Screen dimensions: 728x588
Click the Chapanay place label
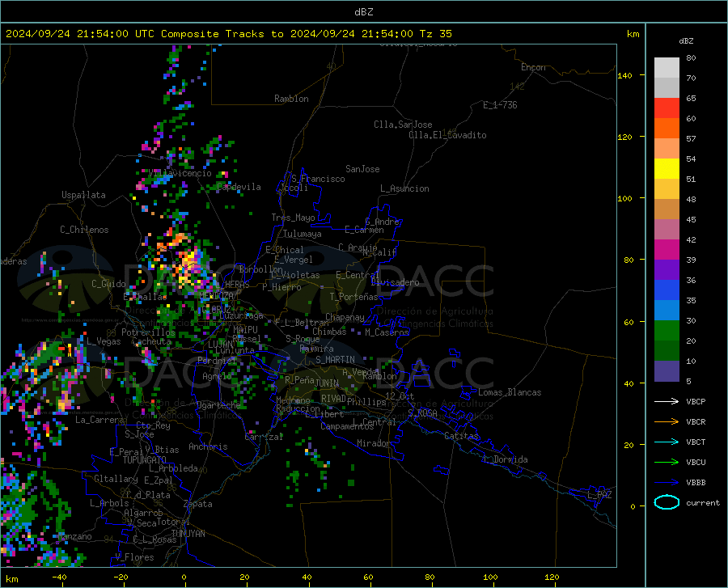(345, 317)
